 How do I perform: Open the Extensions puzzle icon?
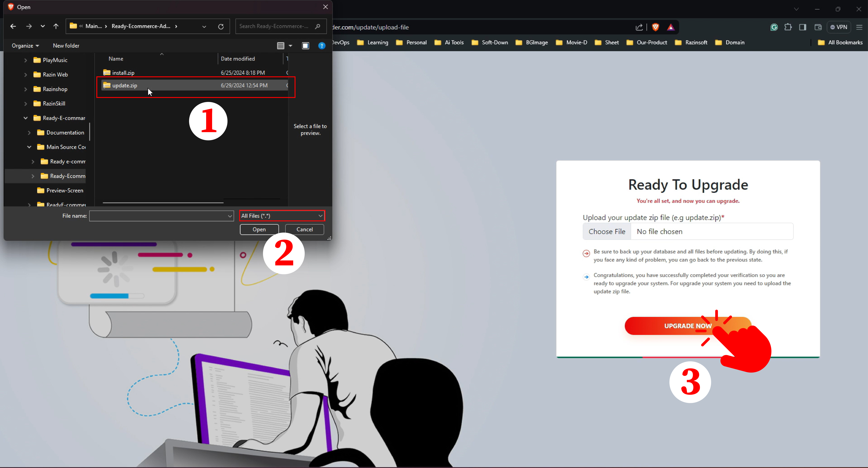[x=788, y=27]
